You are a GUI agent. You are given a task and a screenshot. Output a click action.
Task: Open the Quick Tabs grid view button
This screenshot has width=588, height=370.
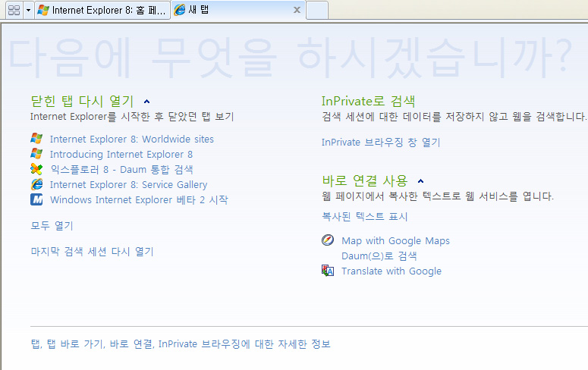coord(14,10)
